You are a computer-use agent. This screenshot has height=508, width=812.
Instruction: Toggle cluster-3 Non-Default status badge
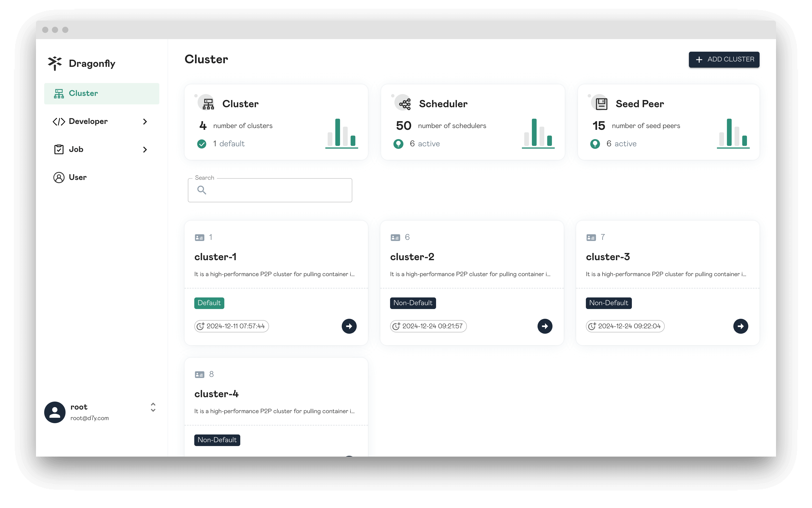pyautogui.click(x=608, y=303)
